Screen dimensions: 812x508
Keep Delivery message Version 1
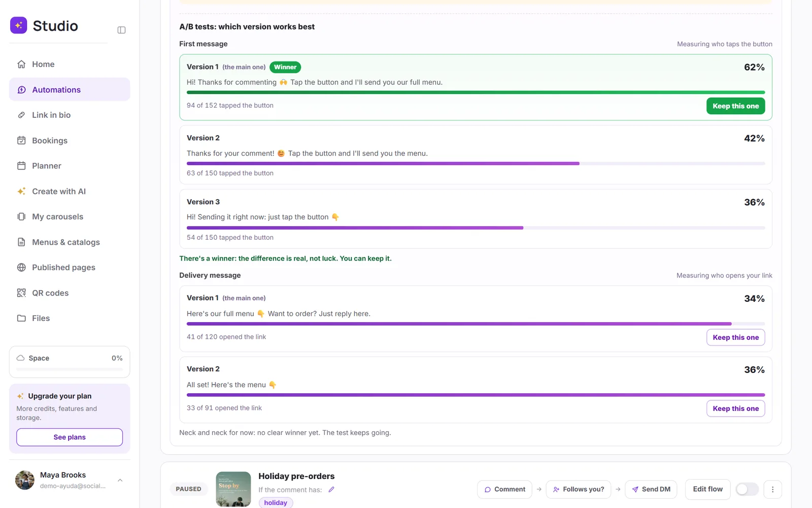(735, 337)
